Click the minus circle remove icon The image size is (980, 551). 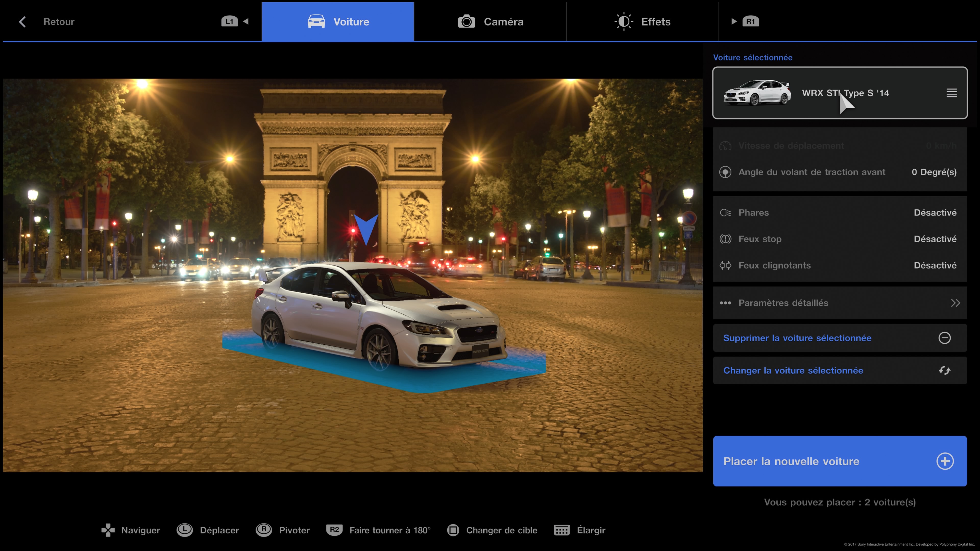(x=944, y=338)
